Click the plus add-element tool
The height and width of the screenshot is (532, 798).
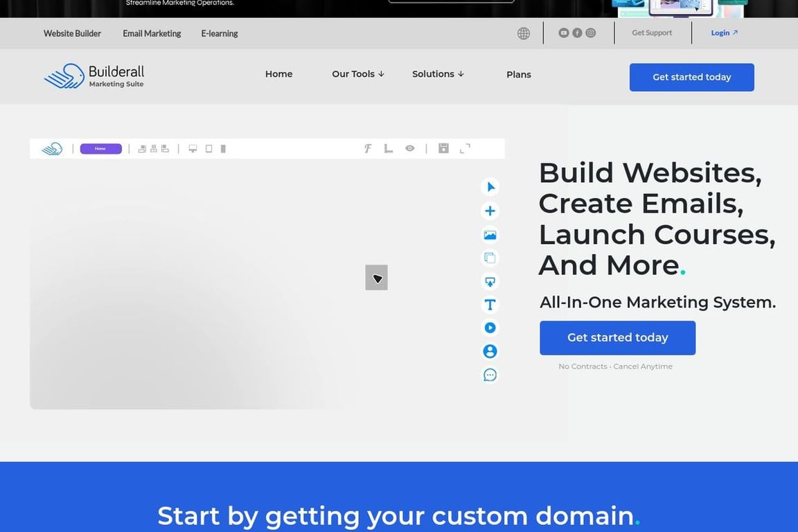point(490,211)
